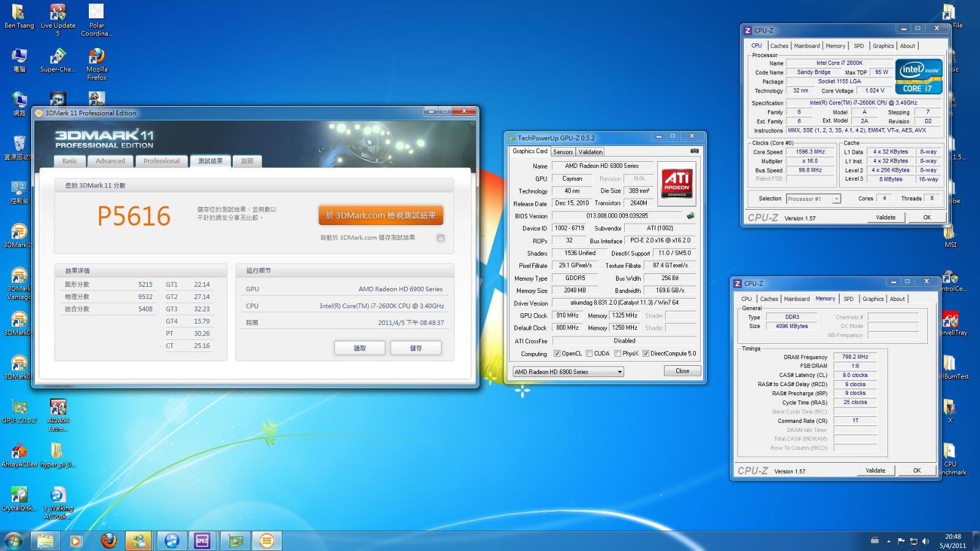Open Firefox from the taskbar
This screenshot has height=551, width=980.
click(108, 541)
